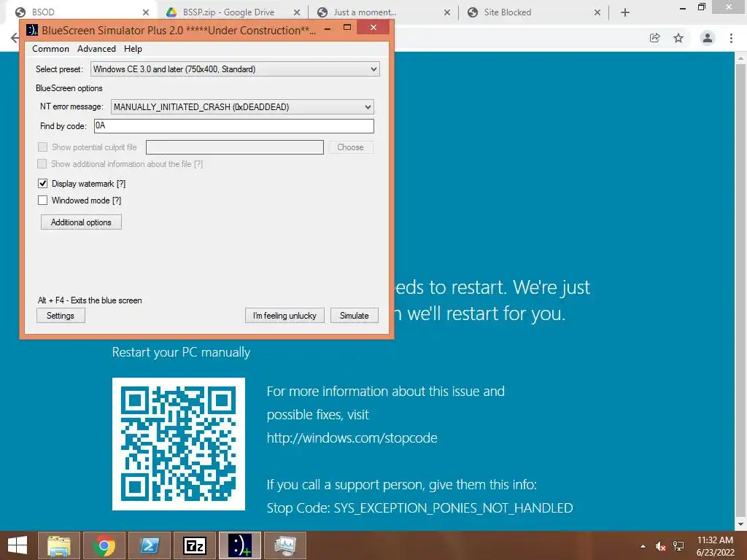Enable Windowed mode checkbox
Viewport: 747px width, 560px height.
pyautogui.click(x=42, y=201)
